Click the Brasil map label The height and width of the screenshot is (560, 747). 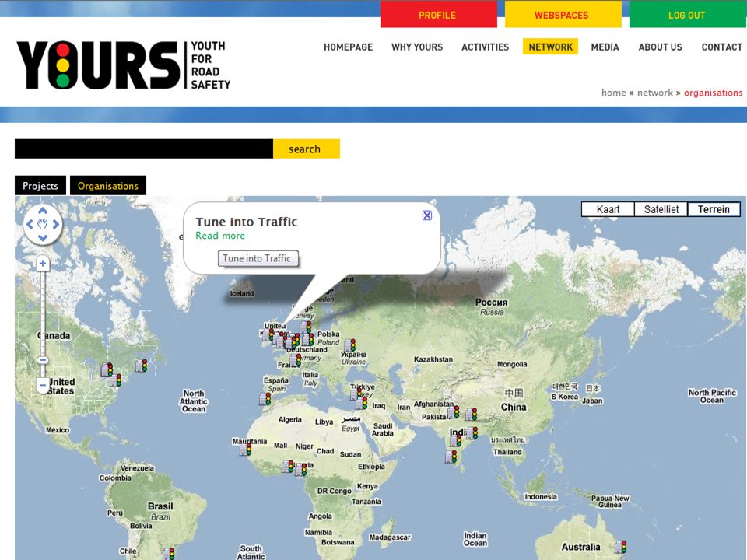tap(160, 506)
